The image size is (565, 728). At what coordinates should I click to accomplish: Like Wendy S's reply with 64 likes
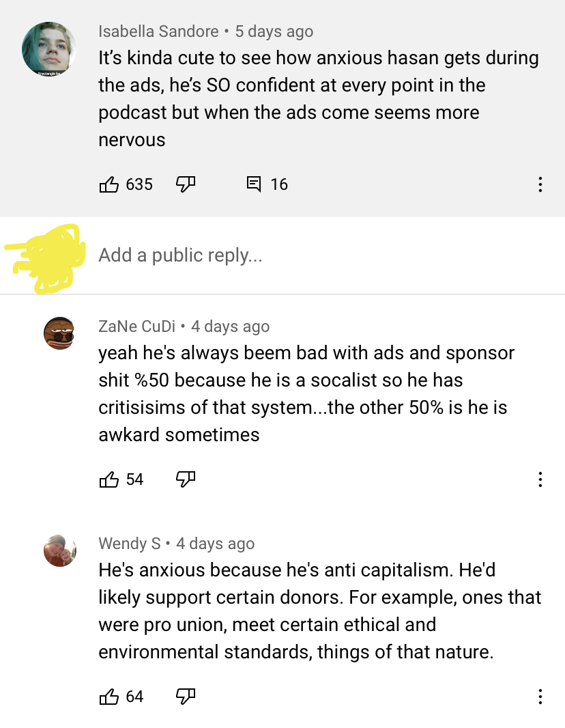pos(109,697)
